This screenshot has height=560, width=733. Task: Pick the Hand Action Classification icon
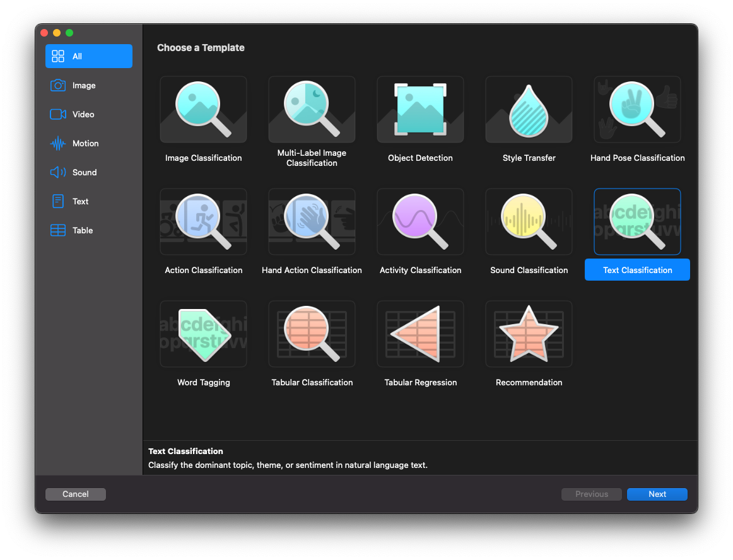312,222
